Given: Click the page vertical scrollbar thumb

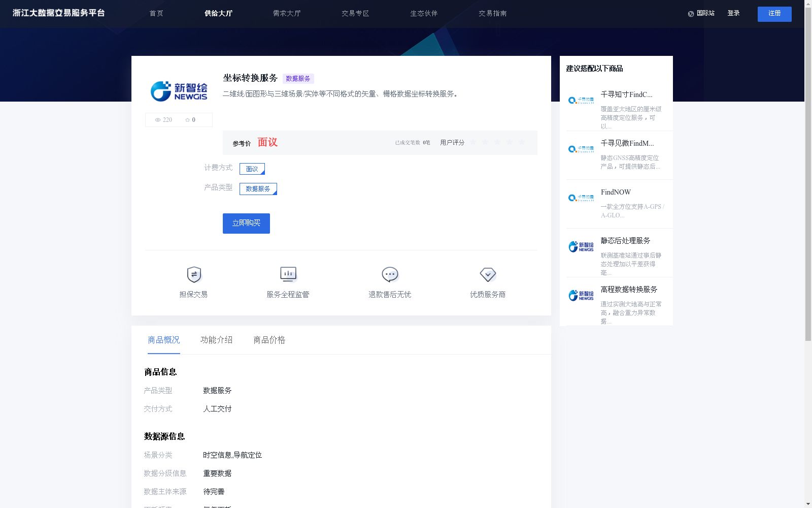Looking at the screenshot, I should (808, 174).
